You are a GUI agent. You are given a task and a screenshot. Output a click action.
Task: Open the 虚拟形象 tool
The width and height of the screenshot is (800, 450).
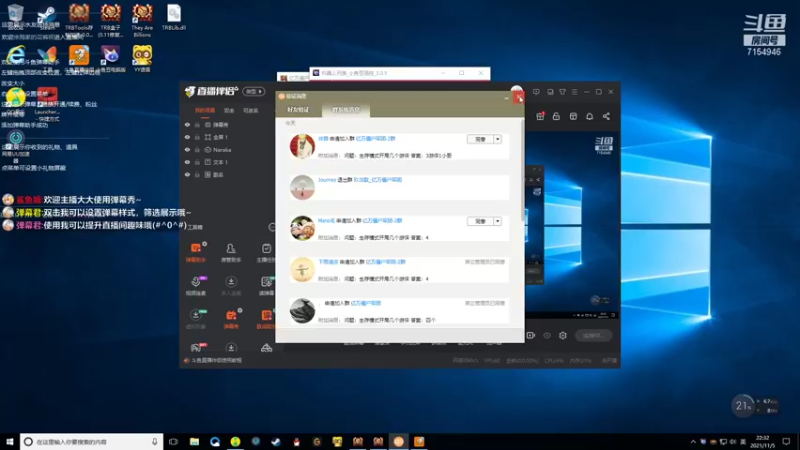196,319
